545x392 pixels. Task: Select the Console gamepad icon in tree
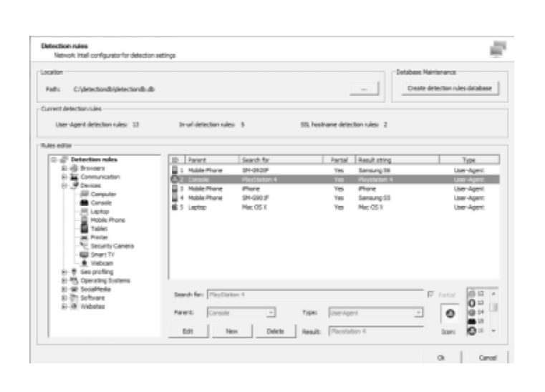click(x=84, y=202)
